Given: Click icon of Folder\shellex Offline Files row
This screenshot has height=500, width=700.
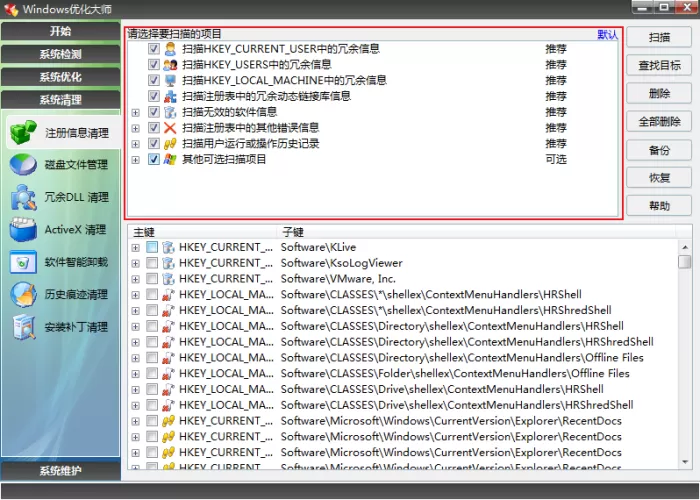Looking at the screenshot, I should tap(168, 374).
